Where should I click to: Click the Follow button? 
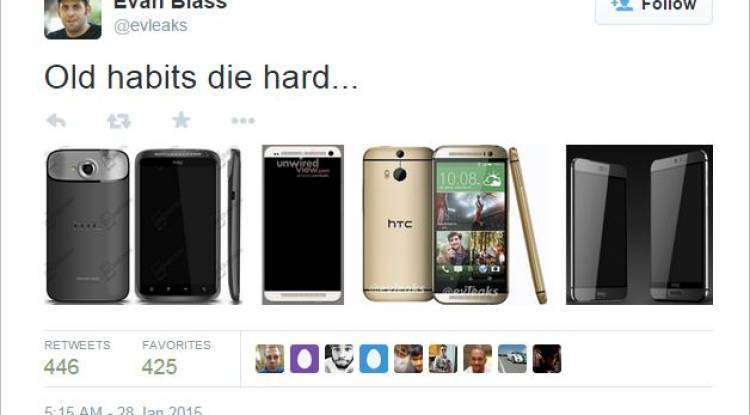(653, 9)
